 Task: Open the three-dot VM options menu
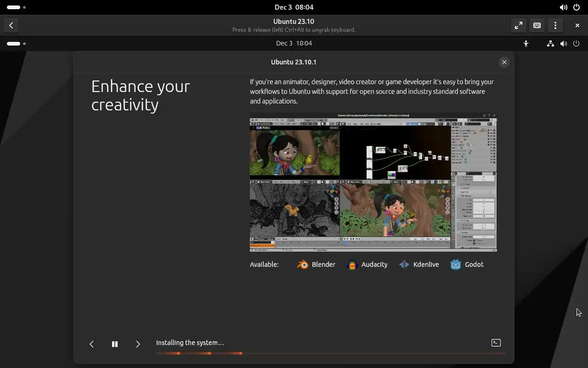[x=555, y=25]
